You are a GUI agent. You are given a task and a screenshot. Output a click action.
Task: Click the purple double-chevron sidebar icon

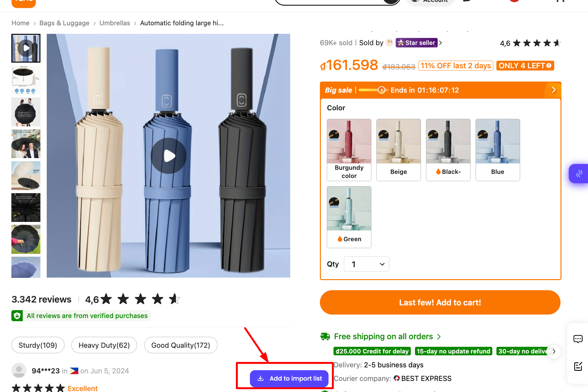pos(579,174)
